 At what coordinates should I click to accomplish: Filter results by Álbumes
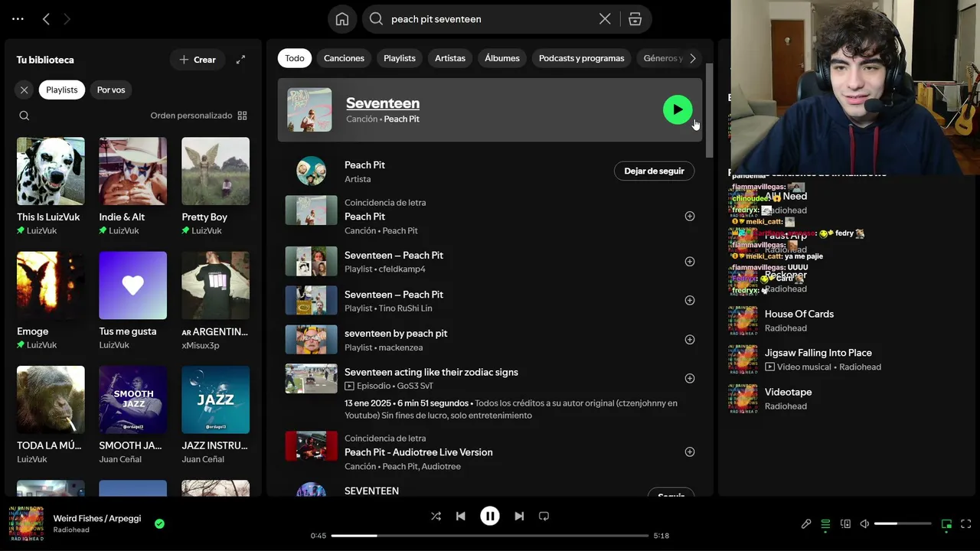pyautogui.click(x=502, y=58)
